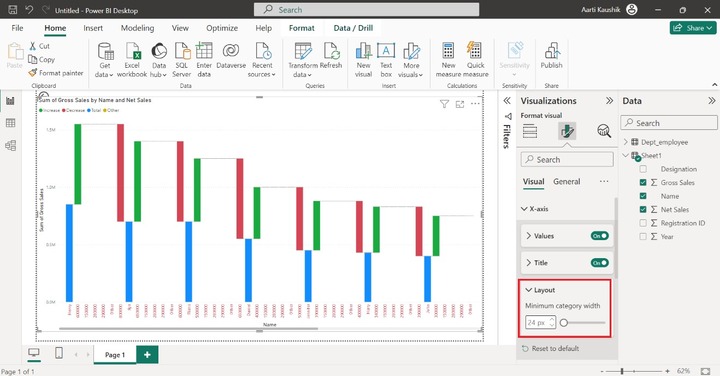Click the Cut scissors icon
This screenshot has height=376, width=720.
coord(33,46)
